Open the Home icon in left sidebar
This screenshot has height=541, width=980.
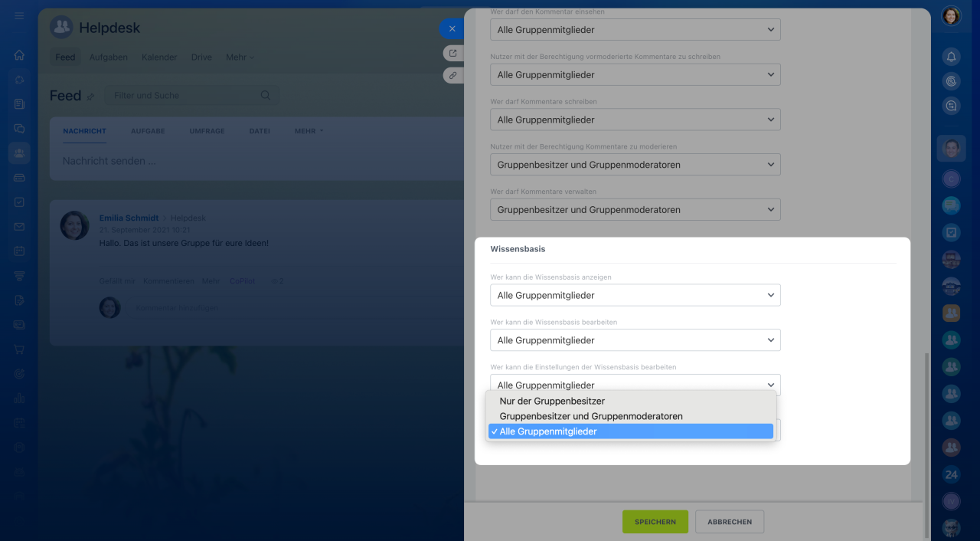(19, 55)
